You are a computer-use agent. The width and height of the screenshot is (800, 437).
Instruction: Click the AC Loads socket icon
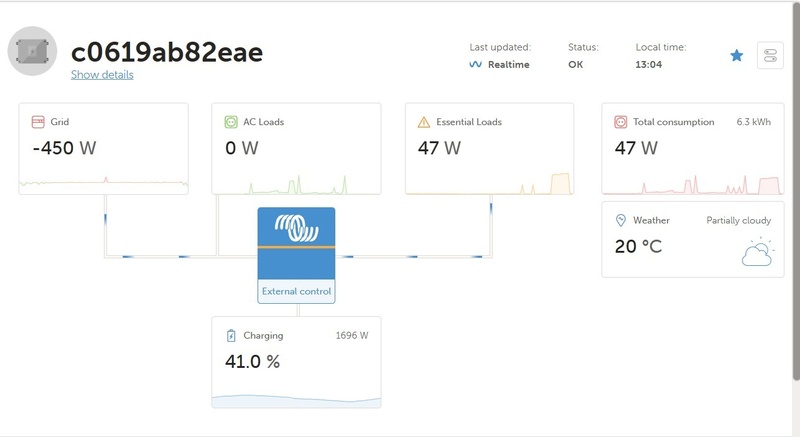(231, 122)
